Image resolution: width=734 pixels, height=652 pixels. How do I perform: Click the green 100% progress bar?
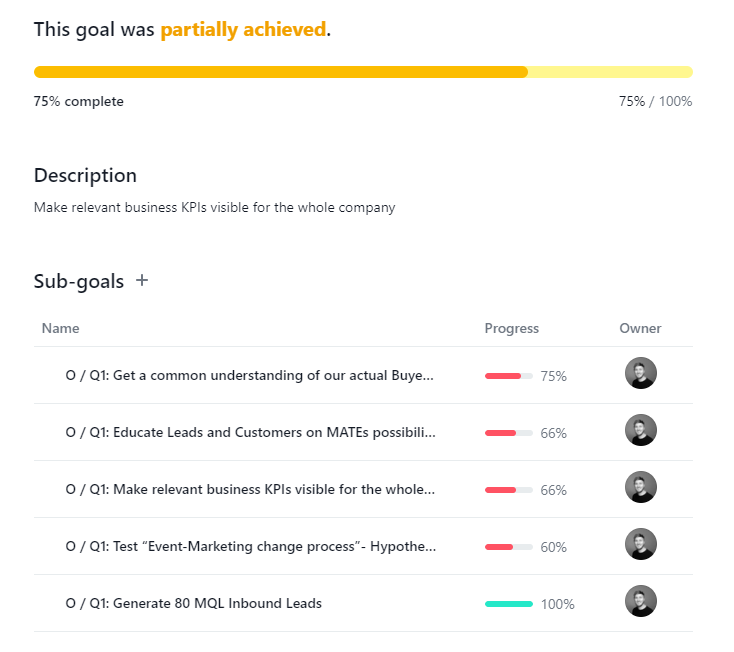pos(508,604)
